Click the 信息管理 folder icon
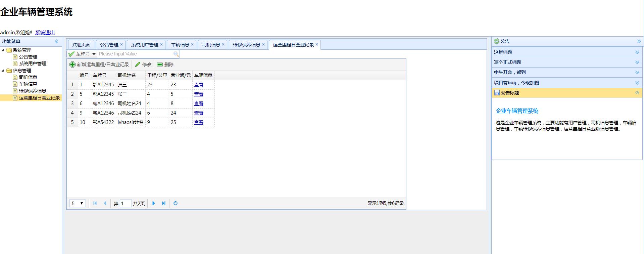Screen dimensions: 644x254 pyautogui.click(x=9, y=71)
